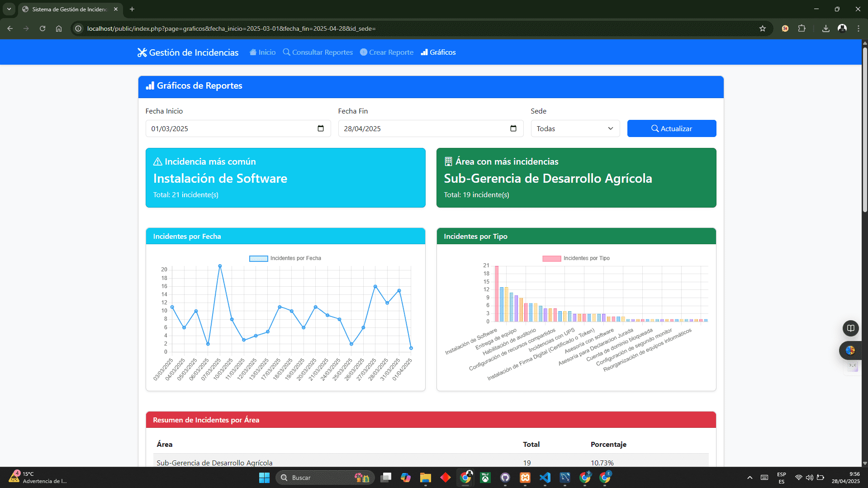The width and height of the screenshot is (868, 488).
Task: Bookmark this page with the star icon
Action: tap(763, 28)
